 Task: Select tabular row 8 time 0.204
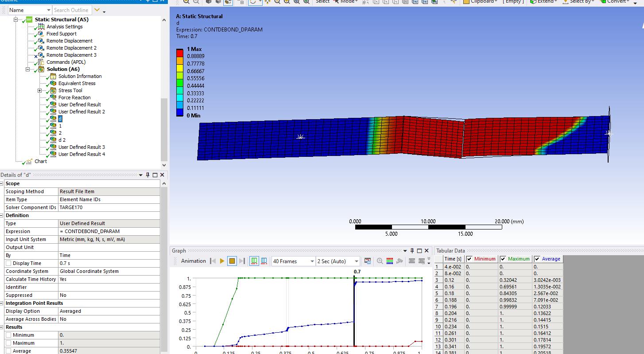coord(498,313)
